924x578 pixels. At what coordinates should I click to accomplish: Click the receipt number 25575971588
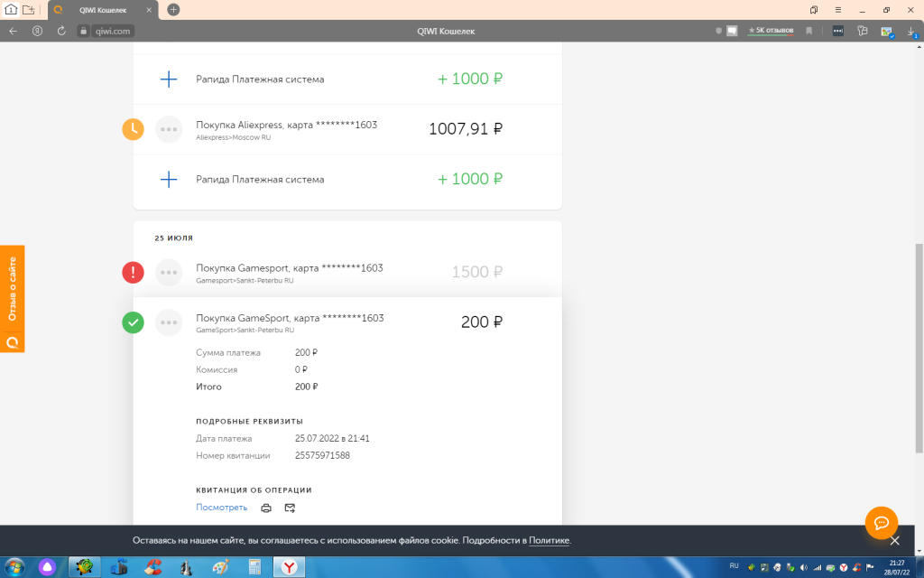(x=322, y=455)
